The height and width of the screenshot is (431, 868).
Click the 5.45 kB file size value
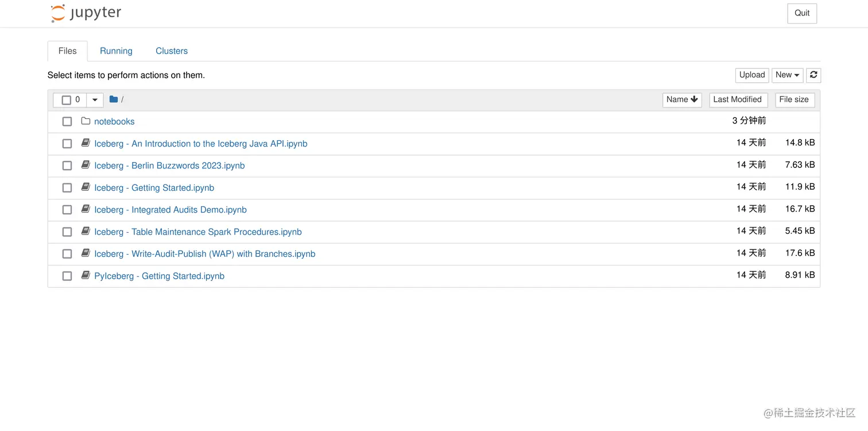click(800, 230)
